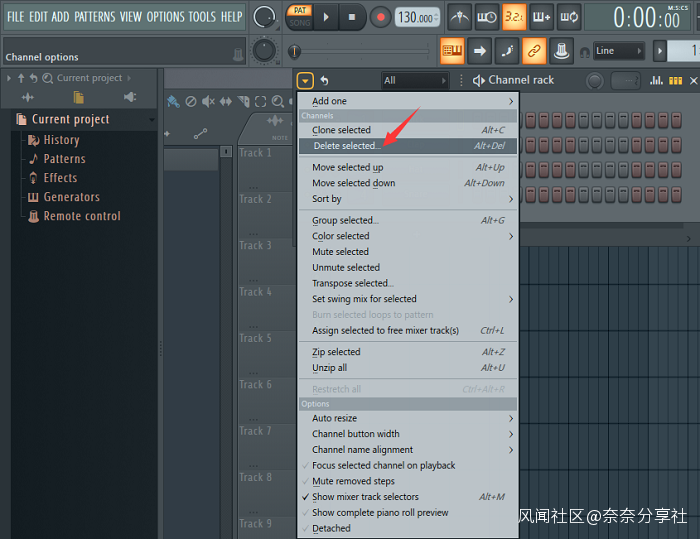Open the 'Line' snap dropdown
Viewport: 700px width, 539px height.
617,51
